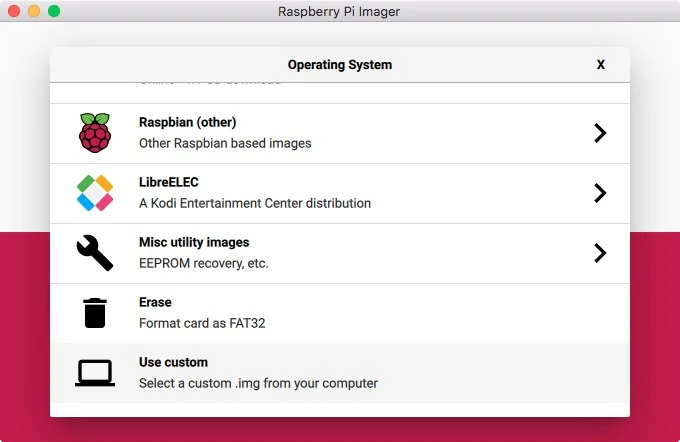Click the wrench icon for Misc utility images
The image size is (680, 442).
pyautogui.click(x=95, y=253)
